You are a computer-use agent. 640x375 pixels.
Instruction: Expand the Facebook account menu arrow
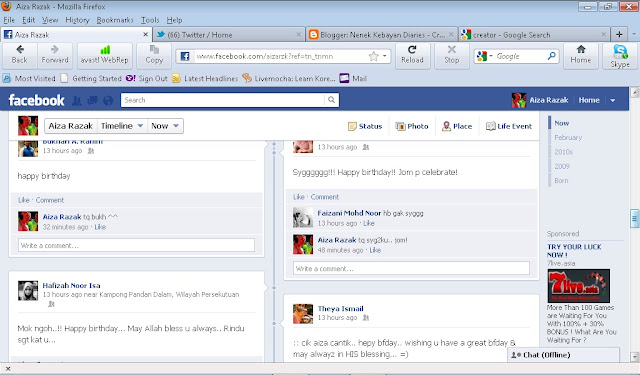click(x=613, y=100)
